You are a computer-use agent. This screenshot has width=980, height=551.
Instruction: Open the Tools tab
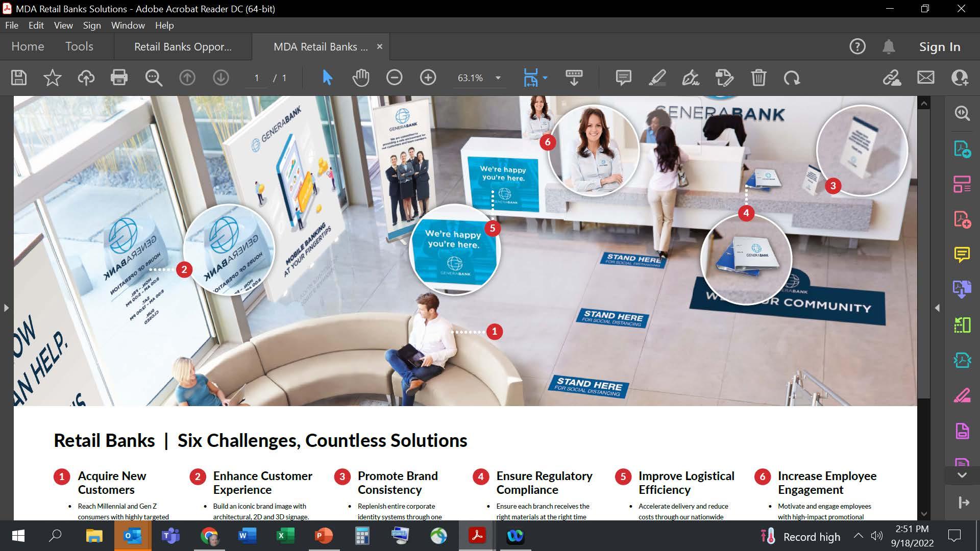point(79,46)
